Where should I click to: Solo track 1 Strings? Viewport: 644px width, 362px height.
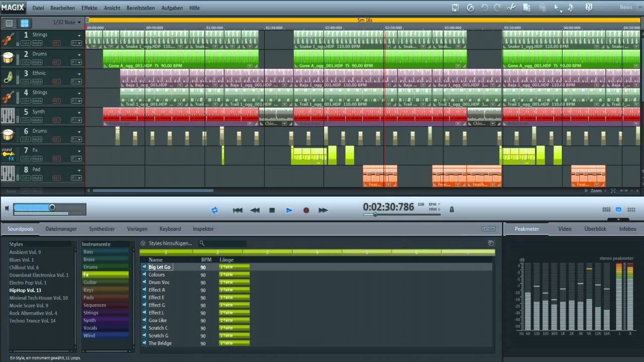tap(25, 43)
